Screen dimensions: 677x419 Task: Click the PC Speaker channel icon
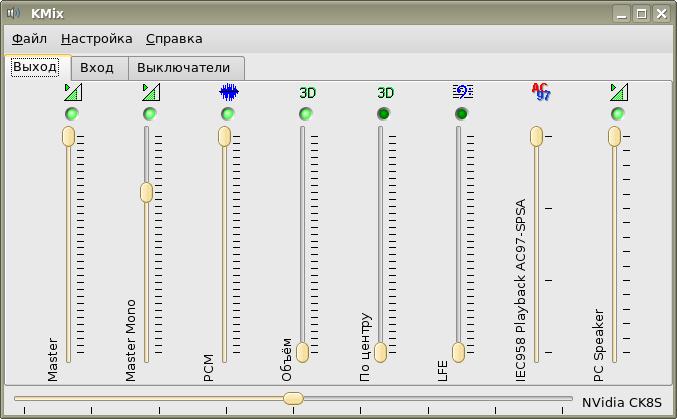(x=619, y=92)
